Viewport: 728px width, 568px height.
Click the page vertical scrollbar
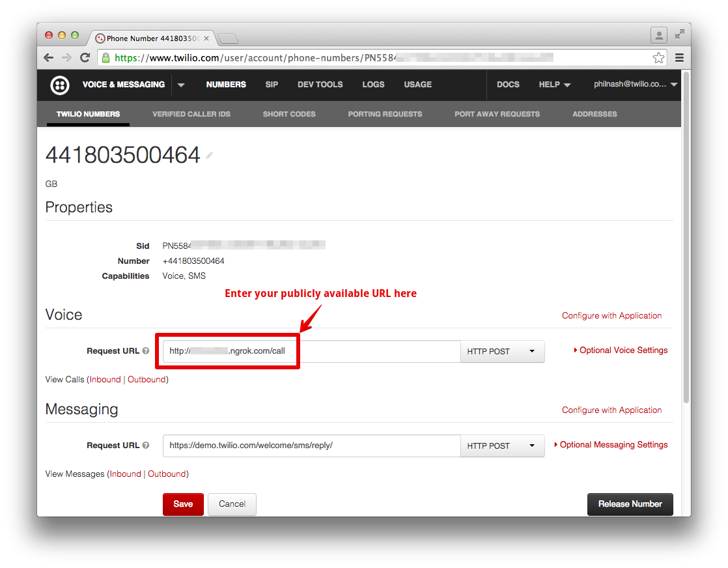[686, 238]
